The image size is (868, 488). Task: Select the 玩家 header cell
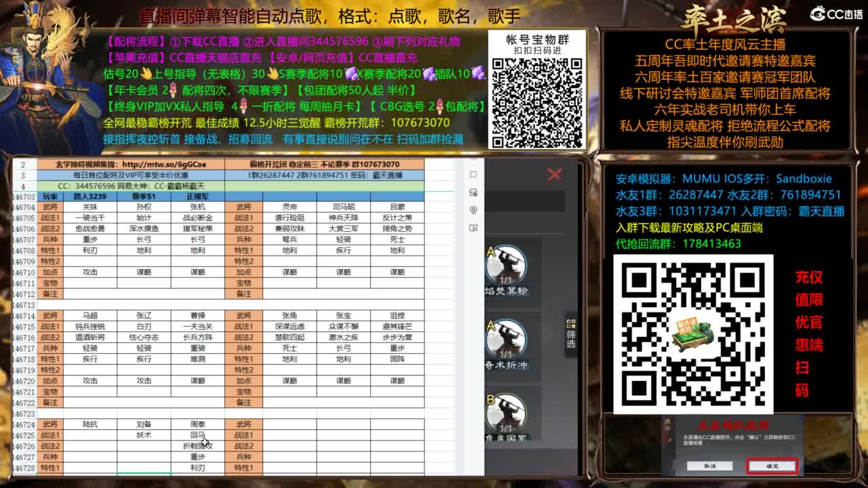(50, 196)
